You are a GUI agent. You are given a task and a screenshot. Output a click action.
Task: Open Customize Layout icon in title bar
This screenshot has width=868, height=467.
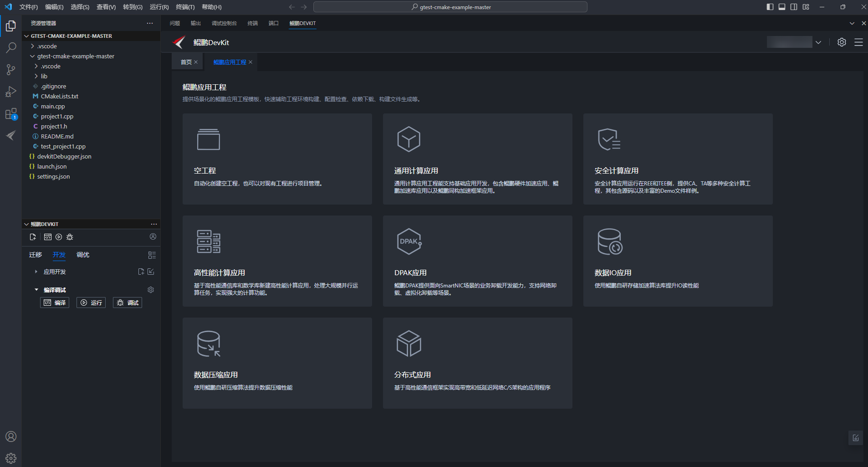click(x=806, y=7)
